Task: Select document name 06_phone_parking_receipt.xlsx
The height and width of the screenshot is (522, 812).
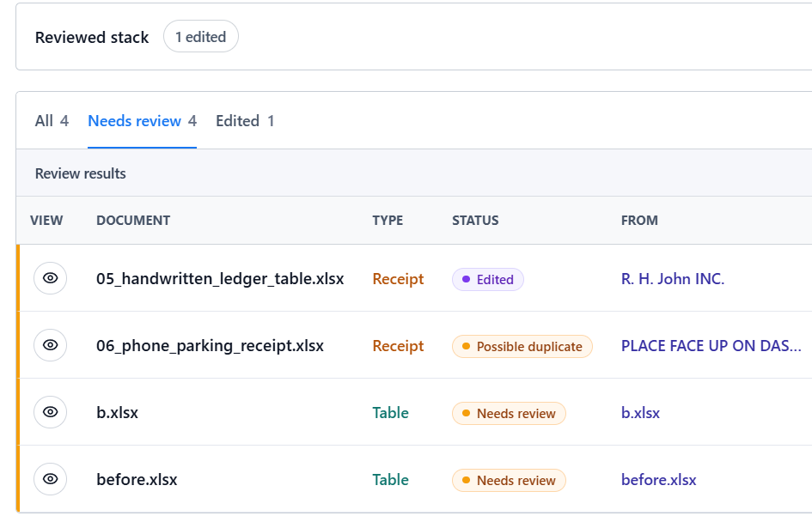Action: coord(210,346)
